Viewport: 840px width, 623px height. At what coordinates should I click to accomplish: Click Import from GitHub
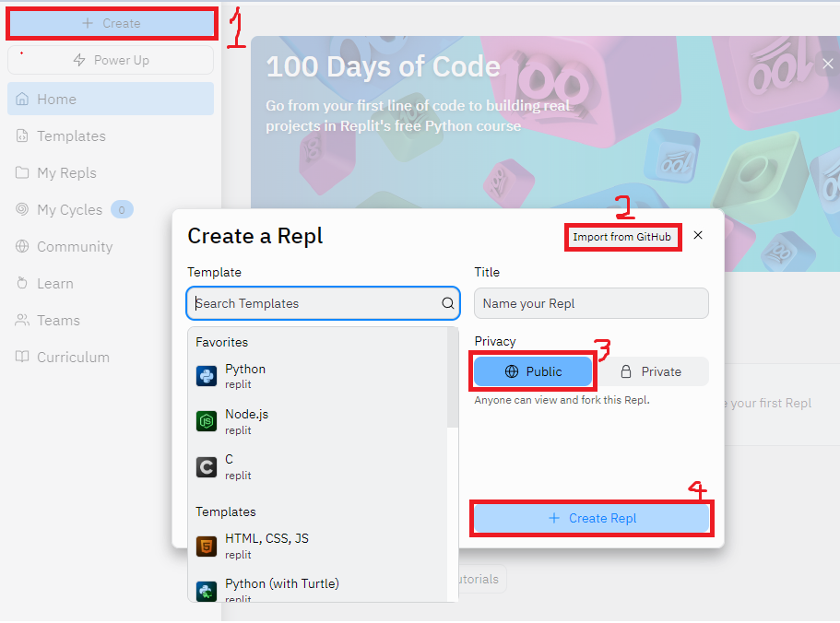(x=622, y=237)
